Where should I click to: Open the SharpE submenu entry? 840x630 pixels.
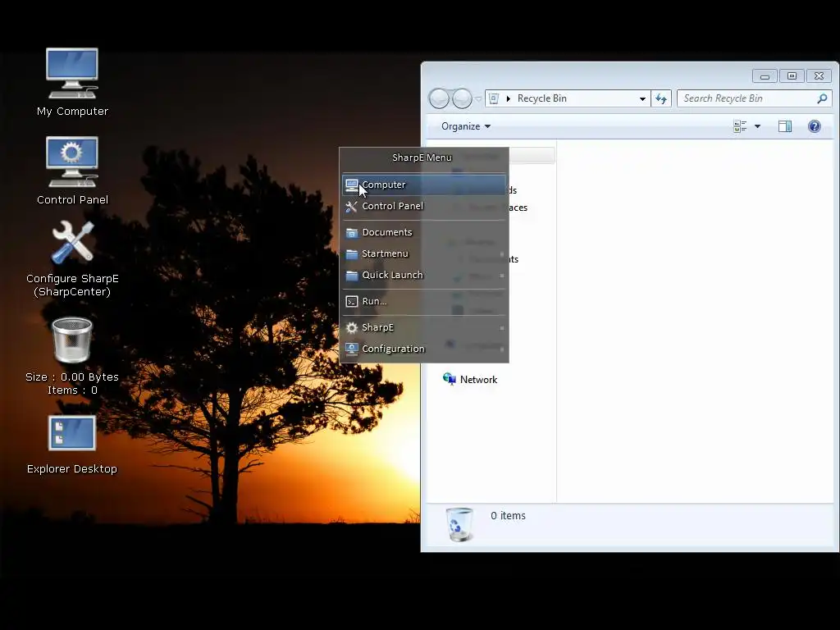click(x=424, y=328)
